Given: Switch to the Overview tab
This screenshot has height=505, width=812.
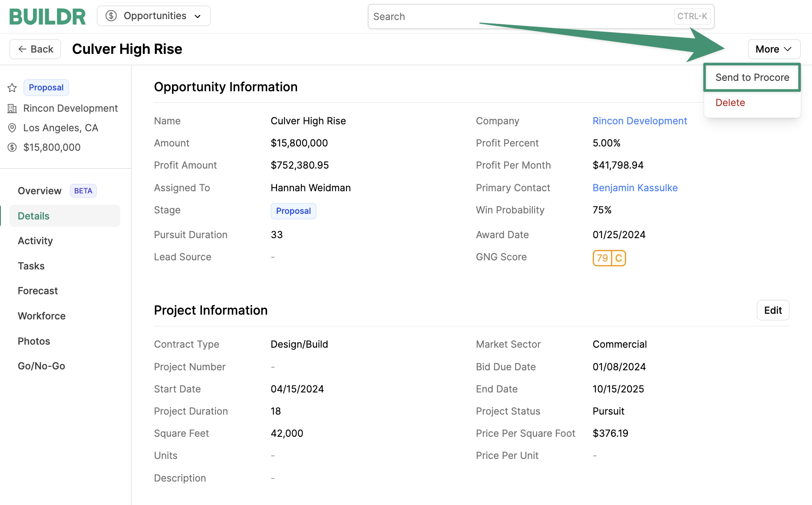Looking at the screenshot, I should (40, 191).
